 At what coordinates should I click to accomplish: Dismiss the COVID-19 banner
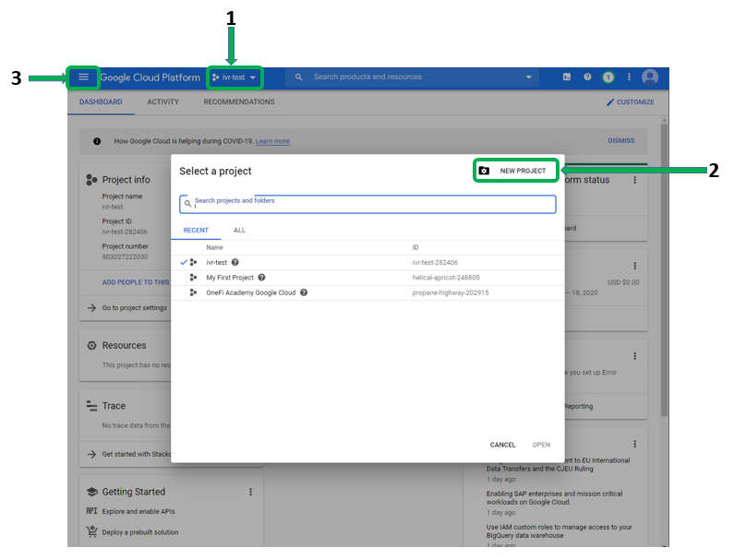click(621, 140)
